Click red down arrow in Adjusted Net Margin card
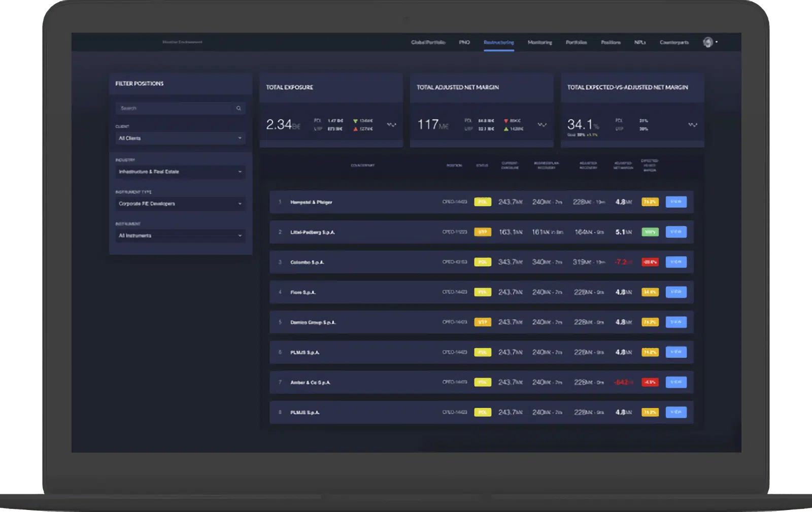 pos(506,121)
